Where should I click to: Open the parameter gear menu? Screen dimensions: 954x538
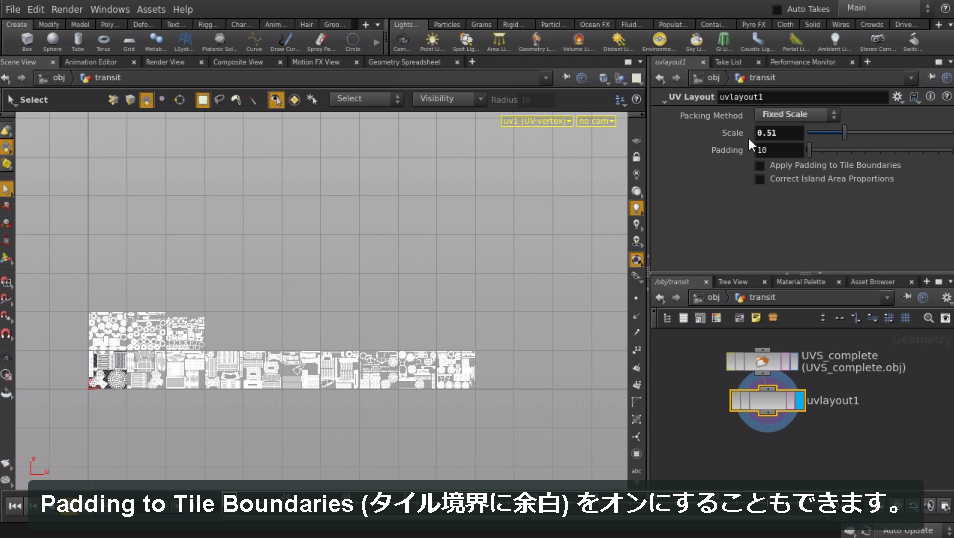[897, 97]
